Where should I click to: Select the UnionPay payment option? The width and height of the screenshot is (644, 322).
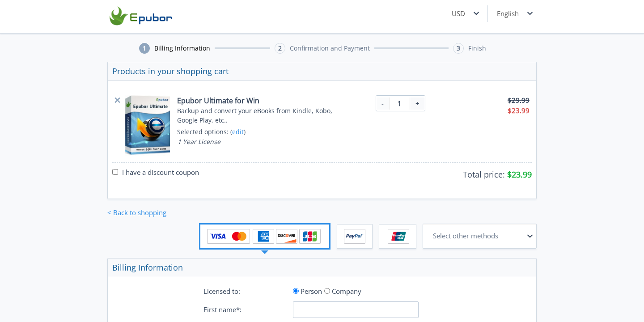point(397,236)
